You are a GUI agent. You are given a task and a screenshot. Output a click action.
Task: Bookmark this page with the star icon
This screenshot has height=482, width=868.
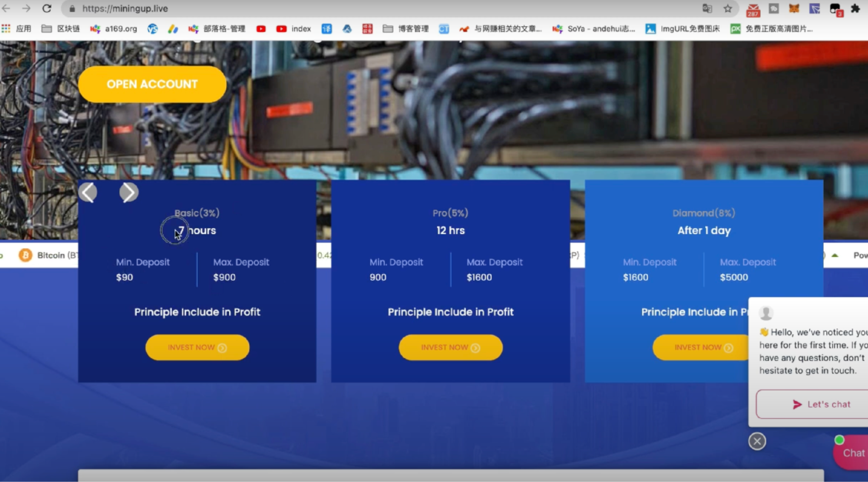[x=728, y=8]
